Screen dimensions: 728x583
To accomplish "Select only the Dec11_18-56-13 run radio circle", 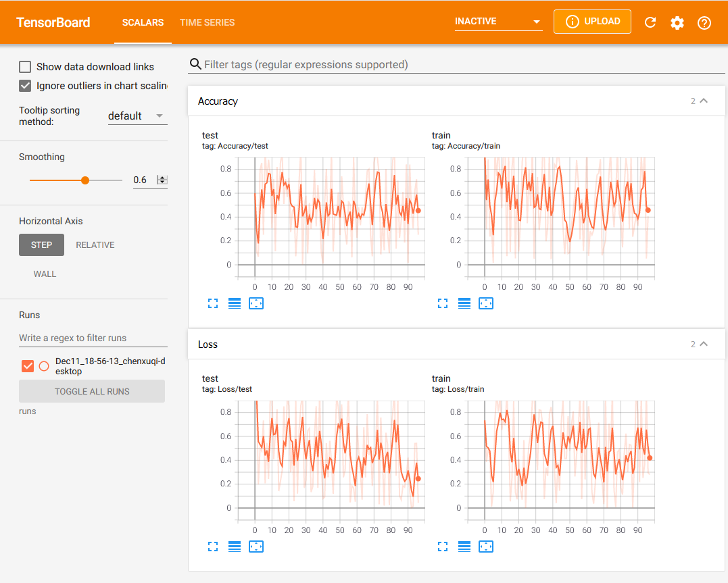I will click(44, 366).
